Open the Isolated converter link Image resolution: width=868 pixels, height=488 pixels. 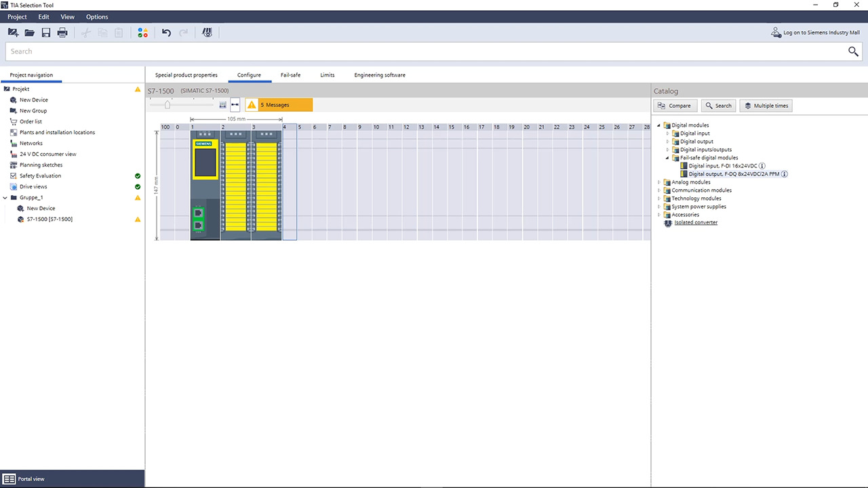tap(696, 223)
